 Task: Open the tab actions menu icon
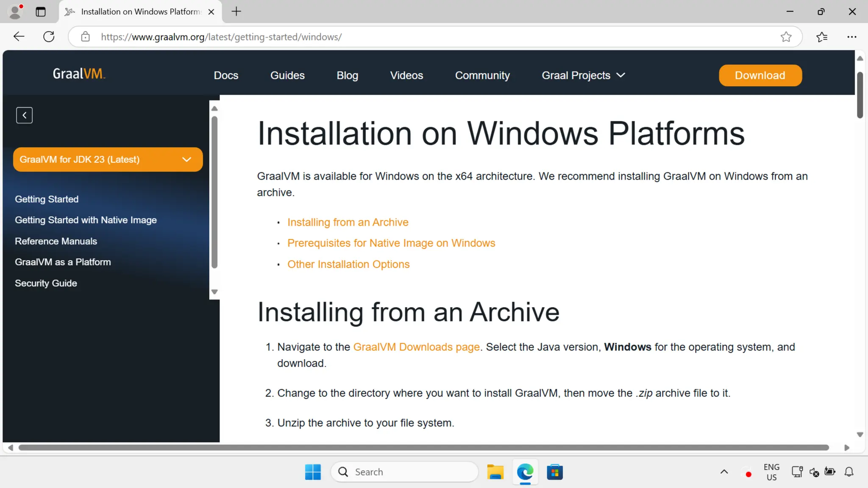41,11
